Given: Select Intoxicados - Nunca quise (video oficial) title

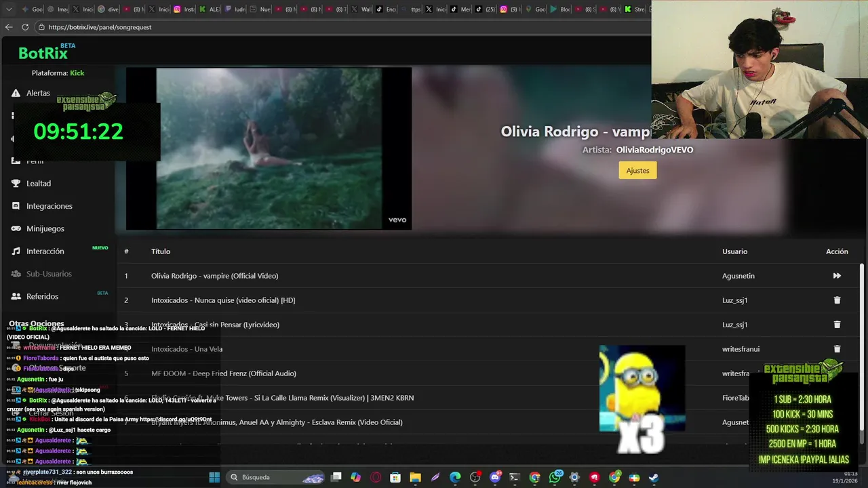Looking at the screenshot, I should tap(223, 300).
